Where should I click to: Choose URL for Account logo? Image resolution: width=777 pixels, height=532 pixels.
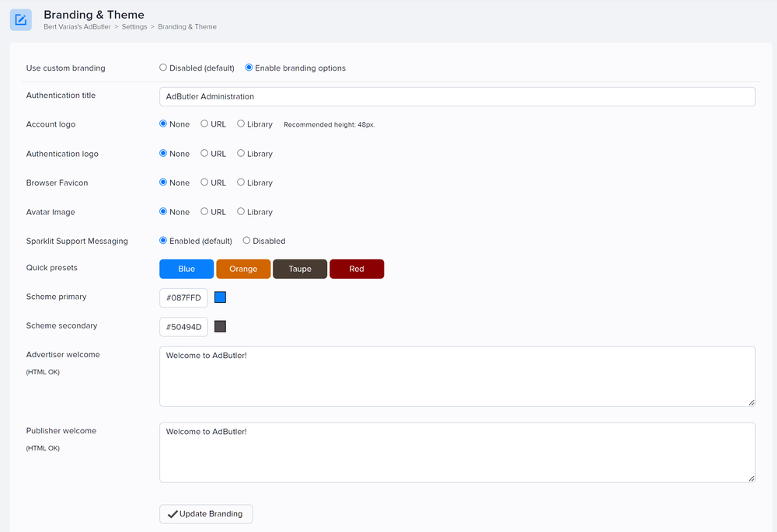204,123
